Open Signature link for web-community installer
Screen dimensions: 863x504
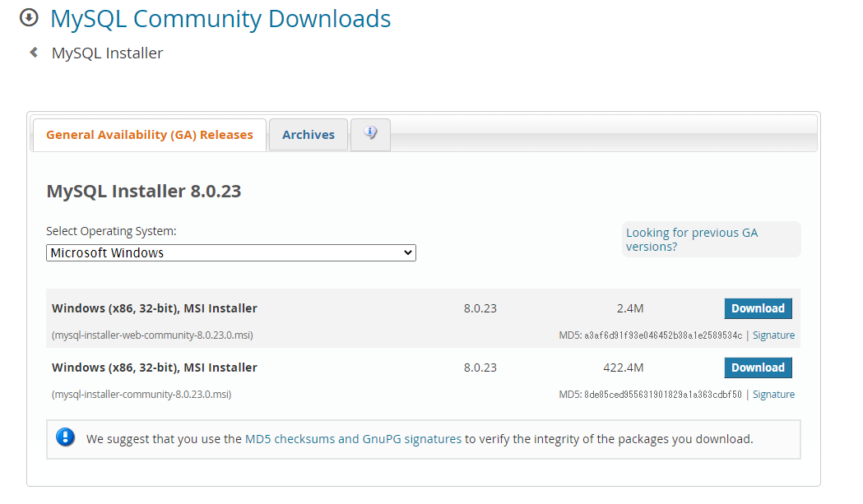pyautogui.click(x=773, y=335)
